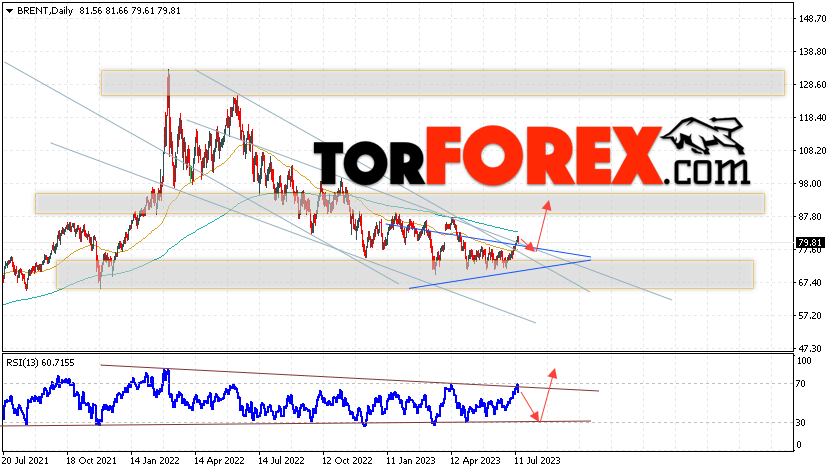This screenshot has width=833, height=472.
Task: Click the 87.80 price axis label
Action: point(811,216)
